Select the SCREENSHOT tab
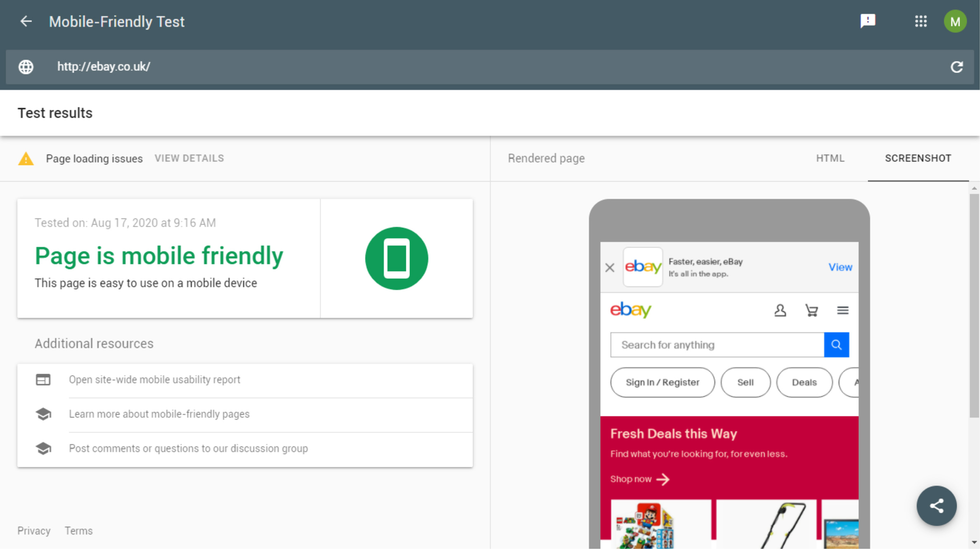 pyautogui.click(x=918, y=159)
